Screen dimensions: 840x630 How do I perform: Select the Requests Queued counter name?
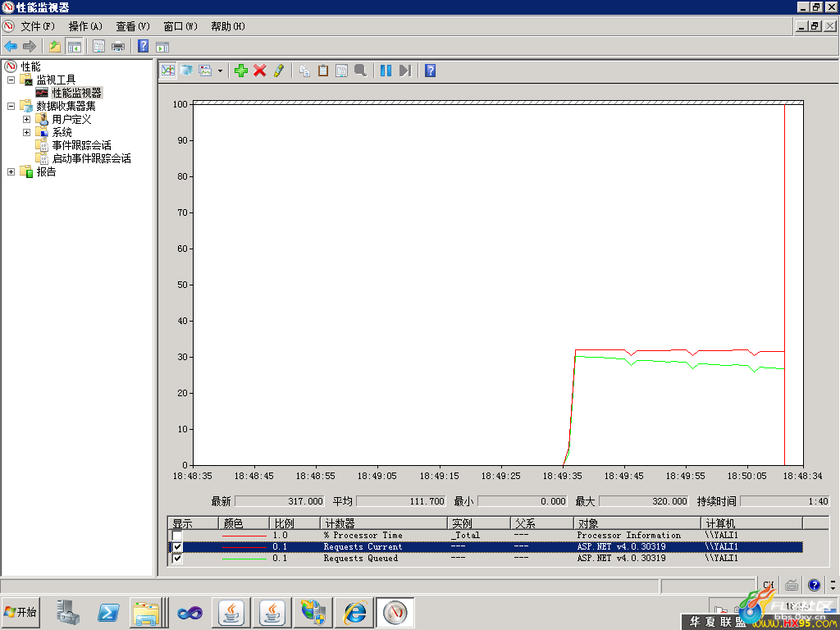coord(361,558)
